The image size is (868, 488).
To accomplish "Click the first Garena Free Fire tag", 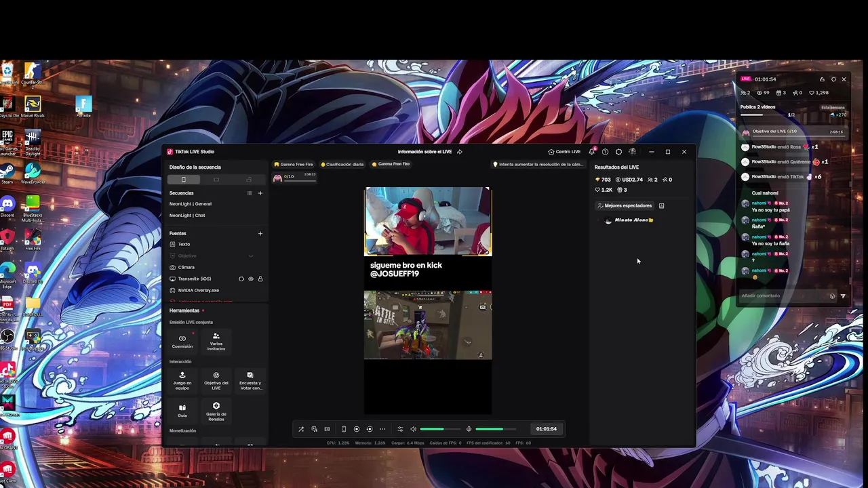I will click(x=294, y=164).
